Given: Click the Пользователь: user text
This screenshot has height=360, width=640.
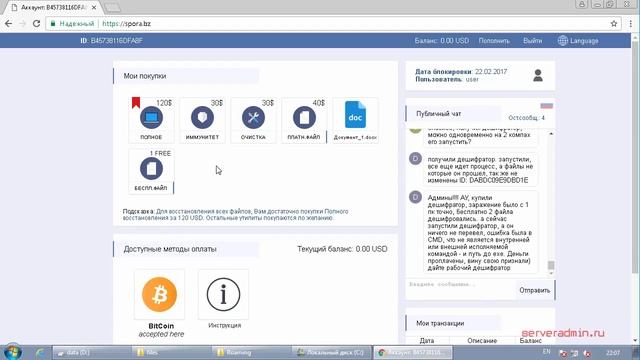Looking at the screenshot, I should click(x=447, y=79).
